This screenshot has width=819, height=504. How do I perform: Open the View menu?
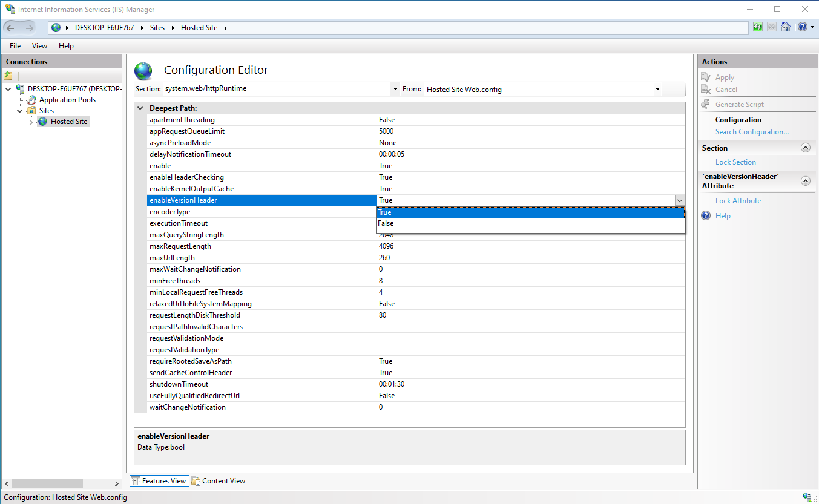pos(39,45)
